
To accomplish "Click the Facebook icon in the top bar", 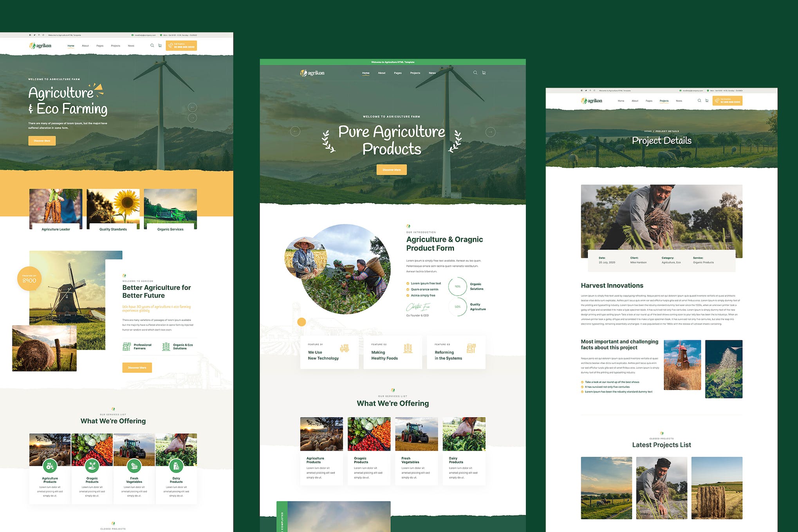I will [30, 35].
